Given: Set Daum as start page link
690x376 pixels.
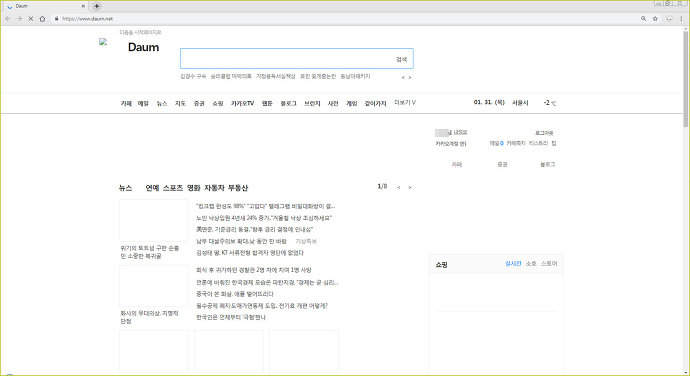Looking at the screenshot, I should tap(140, 32).
